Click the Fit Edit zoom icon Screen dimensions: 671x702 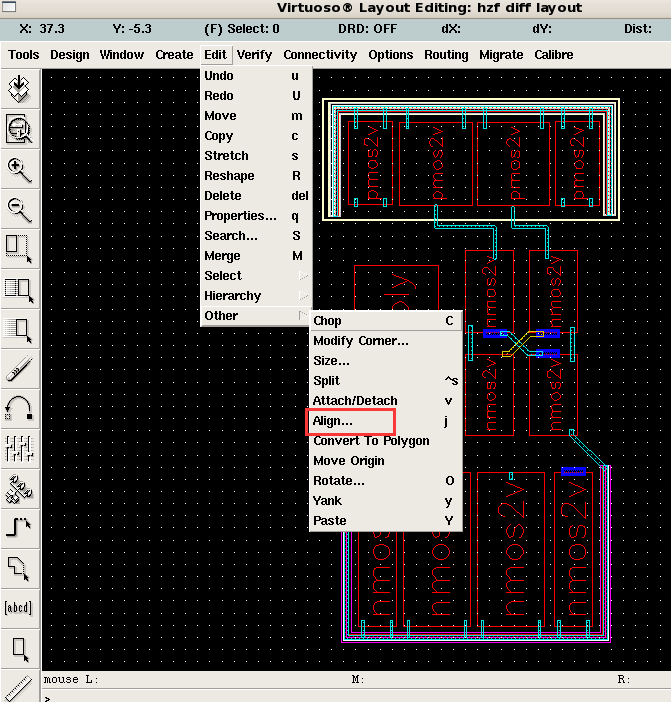[20, 128]
